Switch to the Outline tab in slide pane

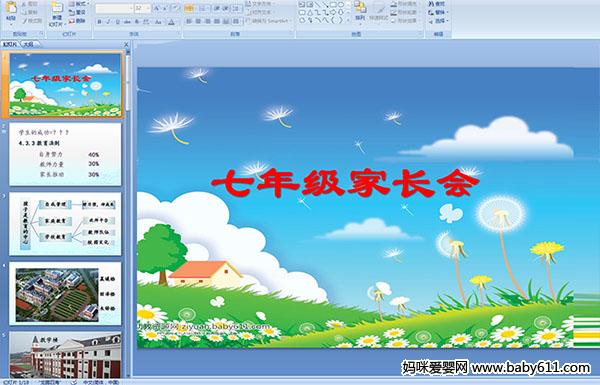[x=26, y=44]
